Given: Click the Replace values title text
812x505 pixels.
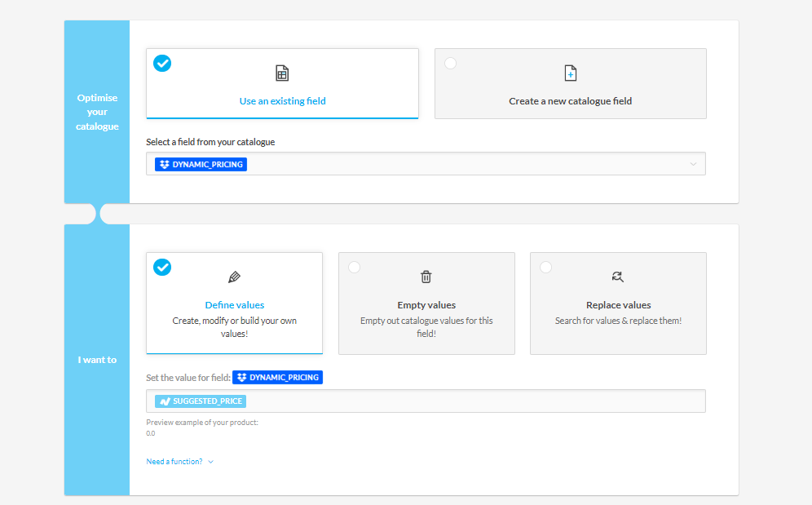Looking at the screenshot, I should coord(618,305).
